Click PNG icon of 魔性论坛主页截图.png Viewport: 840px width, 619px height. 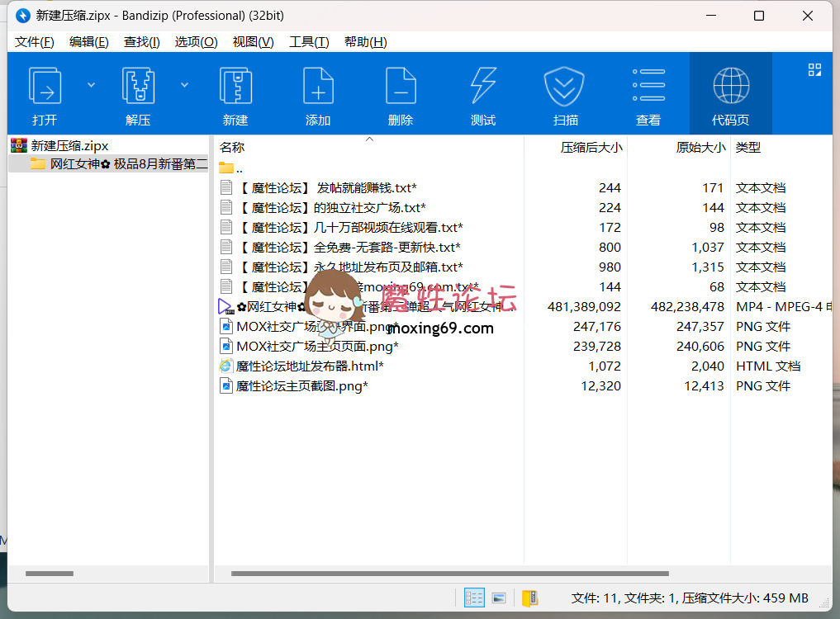pyautogui.click(x=226, y=386)
